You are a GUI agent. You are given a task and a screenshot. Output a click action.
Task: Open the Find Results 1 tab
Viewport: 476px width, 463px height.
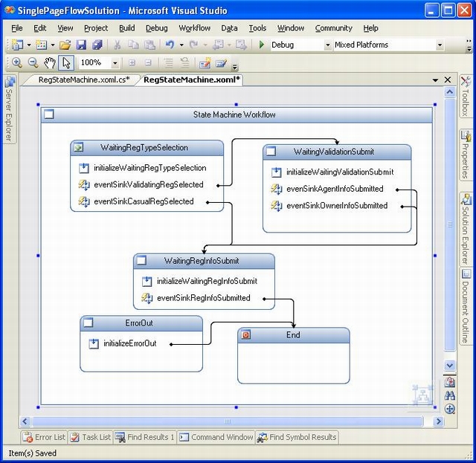145,437
